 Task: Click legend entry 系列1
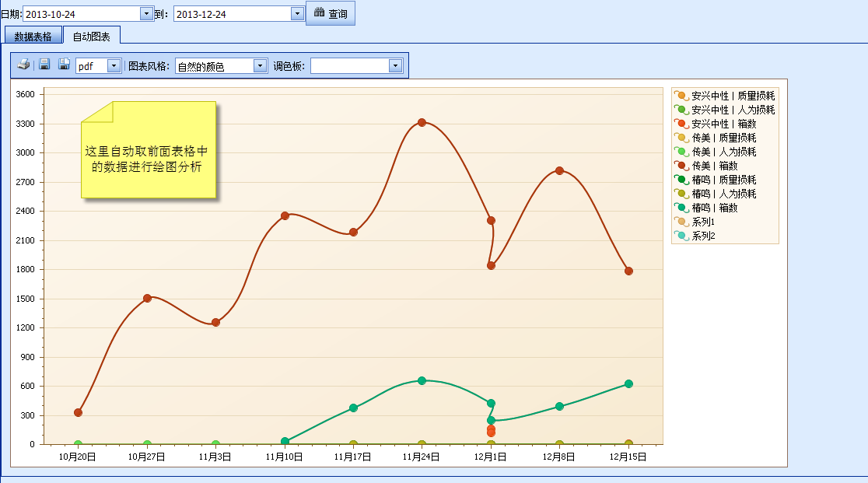695,222
